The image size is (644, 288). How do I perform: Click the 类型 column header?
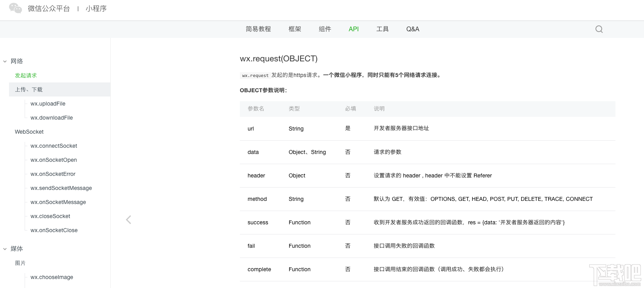click(x=294, y=109)
